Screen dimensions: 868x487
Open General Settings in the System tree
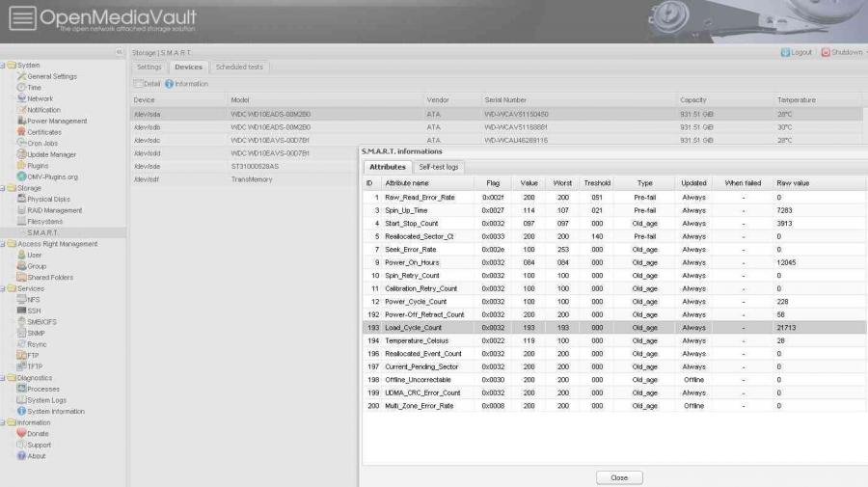[51, 76]
